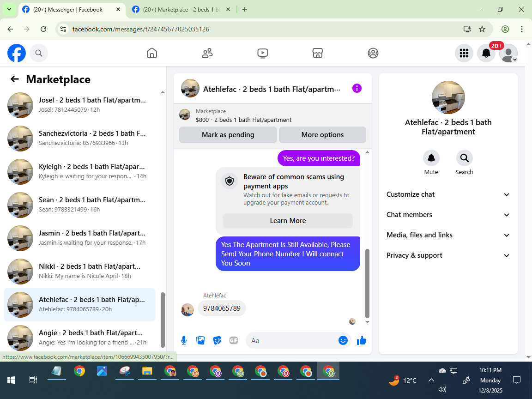Open Josel conversation

[x=80, y=105]
